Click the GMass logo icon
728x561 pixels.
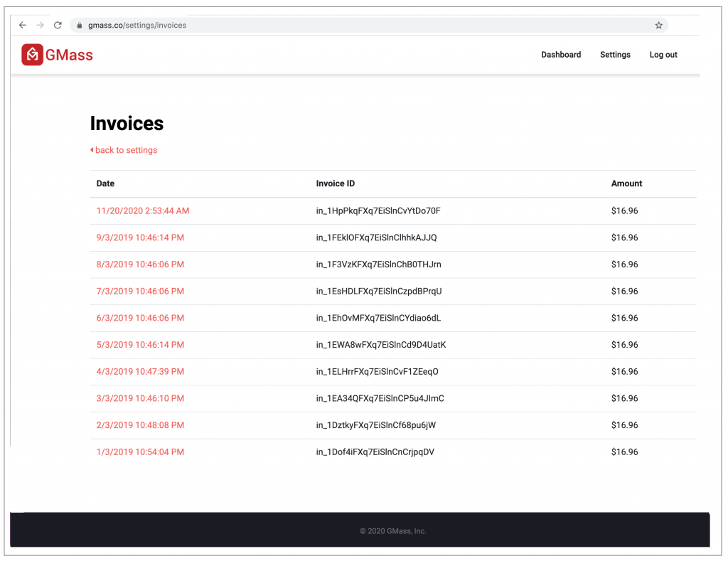pos(31,54)
